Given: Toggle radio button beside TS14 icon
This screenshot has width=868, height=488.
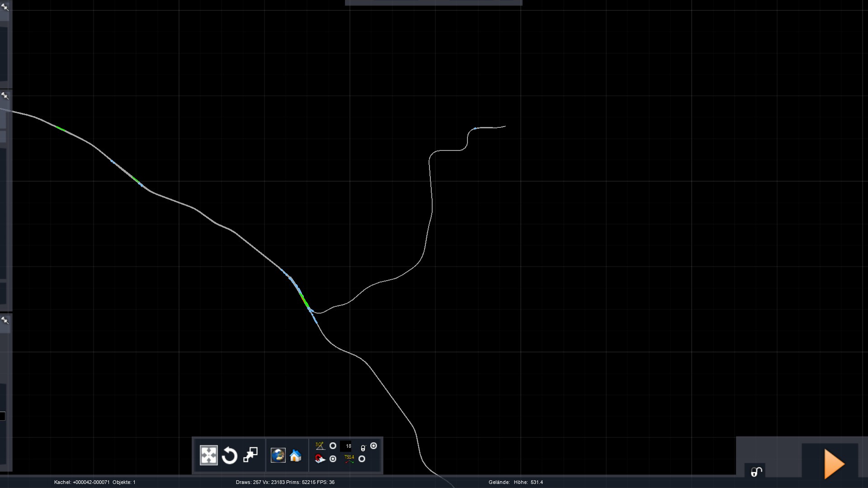Looking at the screenshot, I should [362, 459].
